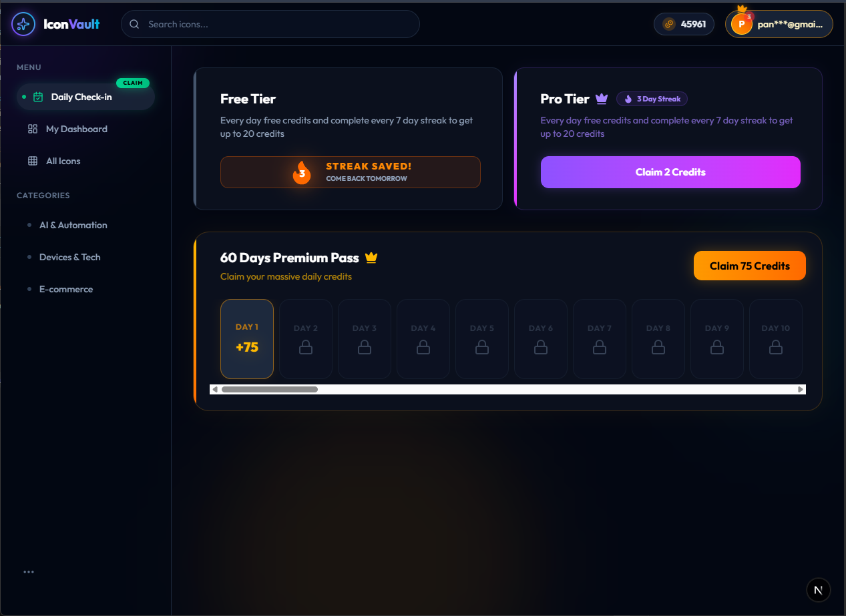Screen dimensions: 846x616
Task: Click the COME BACK TOMORROW text
Action: [367, 179]
